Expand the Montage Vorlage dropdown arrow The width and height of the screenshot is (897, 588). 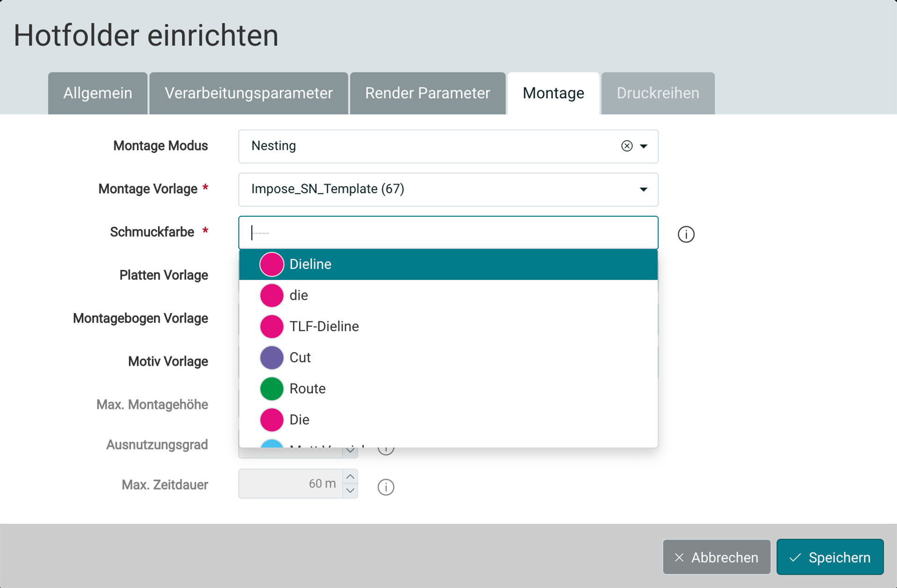pyautogui.click(x=643, y=189)
